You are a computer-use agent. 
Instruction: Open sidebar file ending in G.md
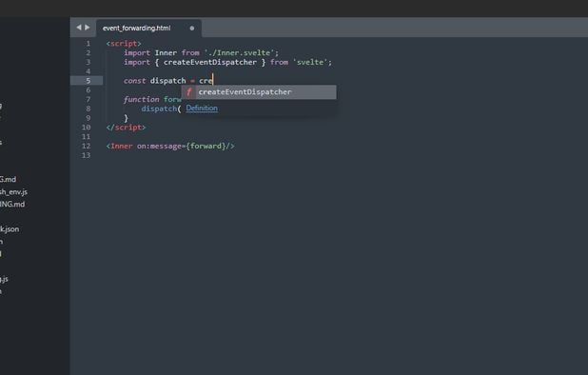(8, 179)
